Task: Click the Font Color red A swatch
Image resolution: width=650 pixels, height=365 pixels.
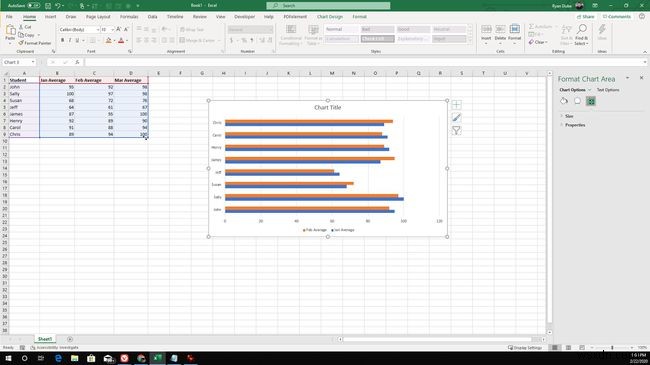Action: point(121,40)
